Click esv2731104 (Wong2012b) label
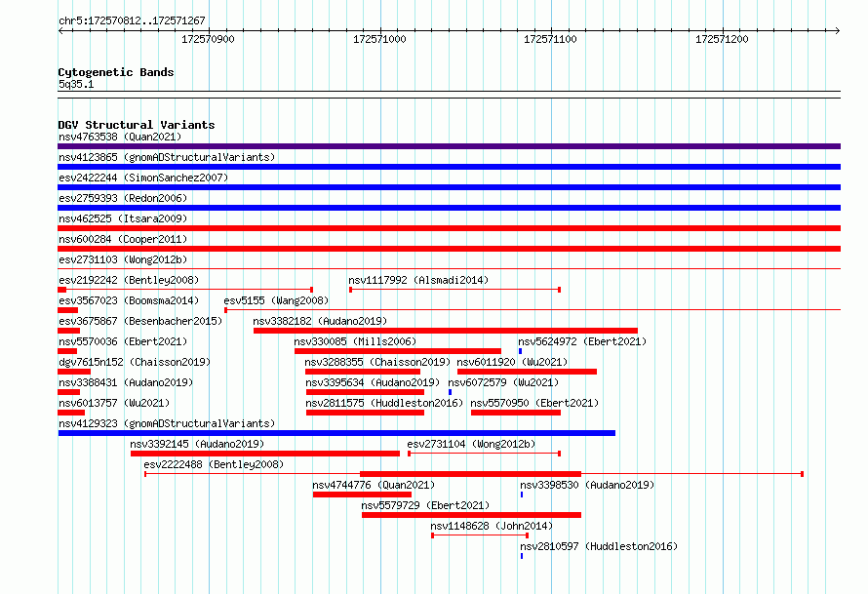Screen dimensions: 868x594 pos(471,444)
